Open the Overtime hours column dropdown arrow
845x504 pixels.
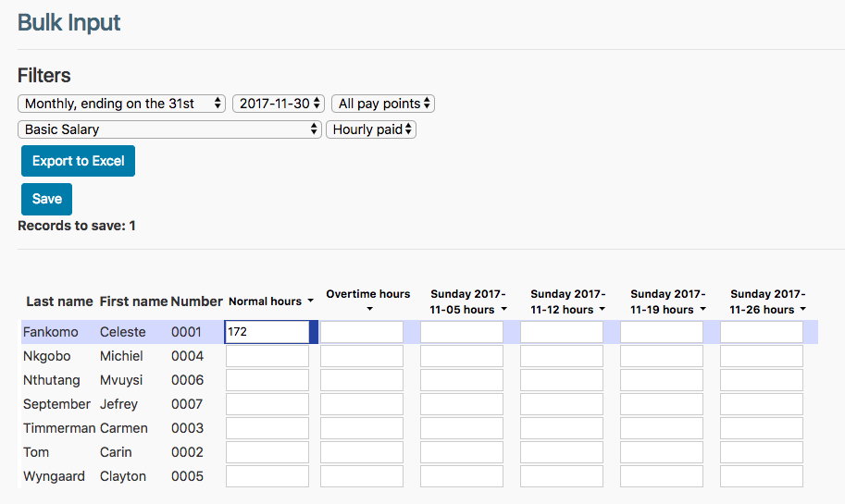point(368,309)
